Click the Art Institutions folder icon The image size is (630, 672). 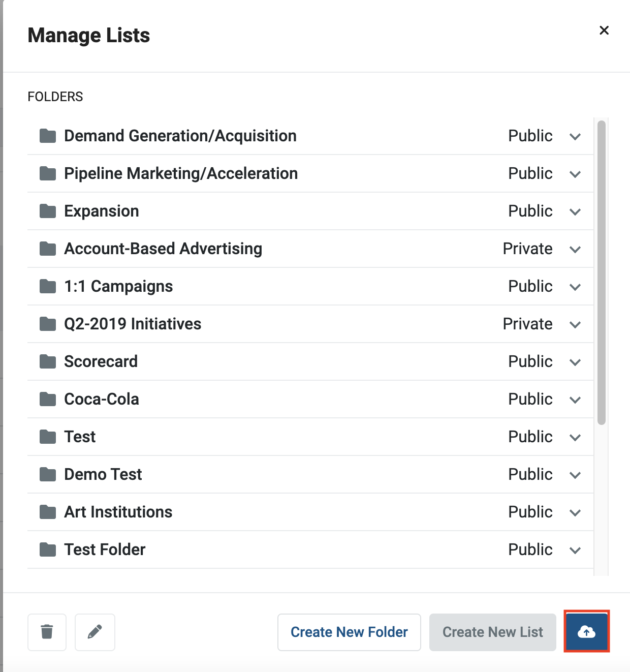[48, 512]
